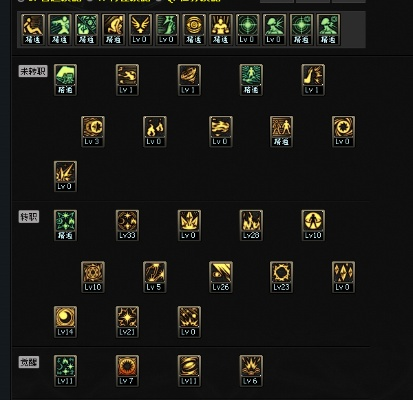Click the Lv23 spiked ring skill
This screenshot has width=413, height=400.
pyautogui.click(x=281, y=277)
